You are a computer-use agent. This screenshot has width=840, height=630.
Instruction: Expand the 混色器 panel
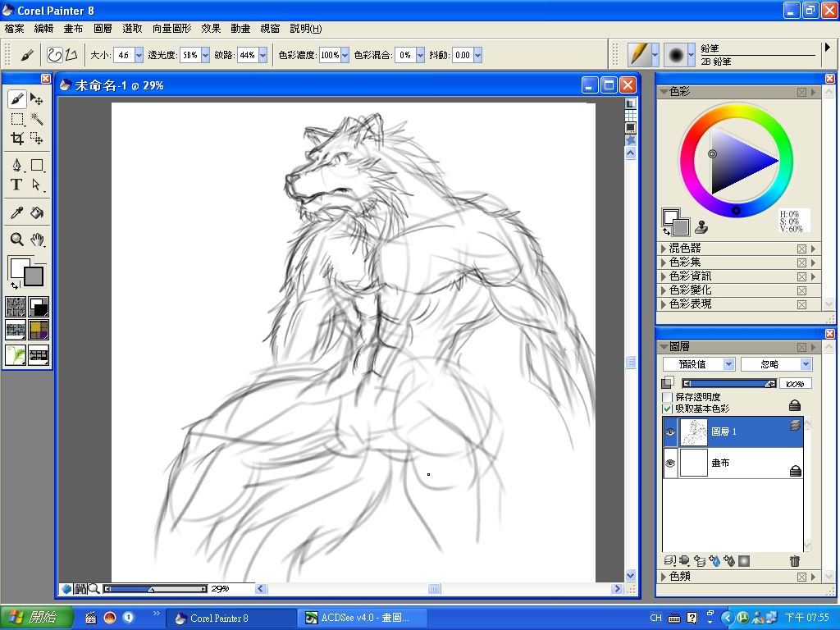[x=664, y=249]
